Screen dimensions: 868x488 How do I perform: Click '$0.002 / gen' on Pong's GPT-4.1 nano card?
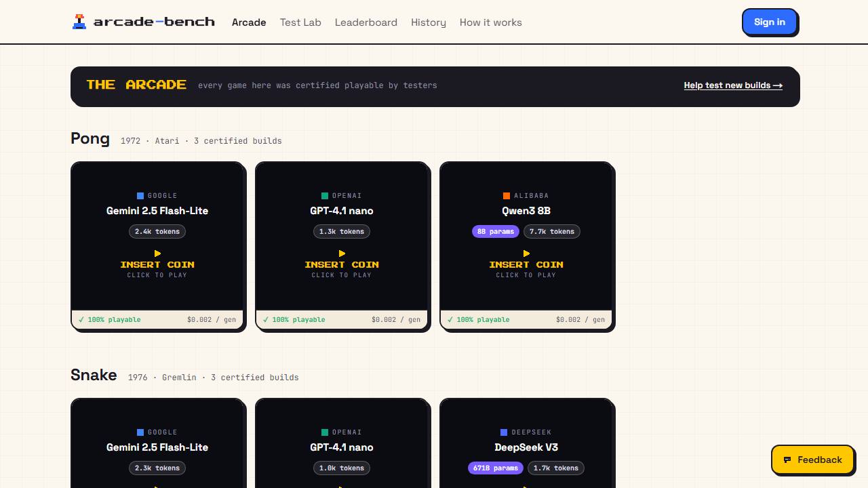click(x=396, y=320)
